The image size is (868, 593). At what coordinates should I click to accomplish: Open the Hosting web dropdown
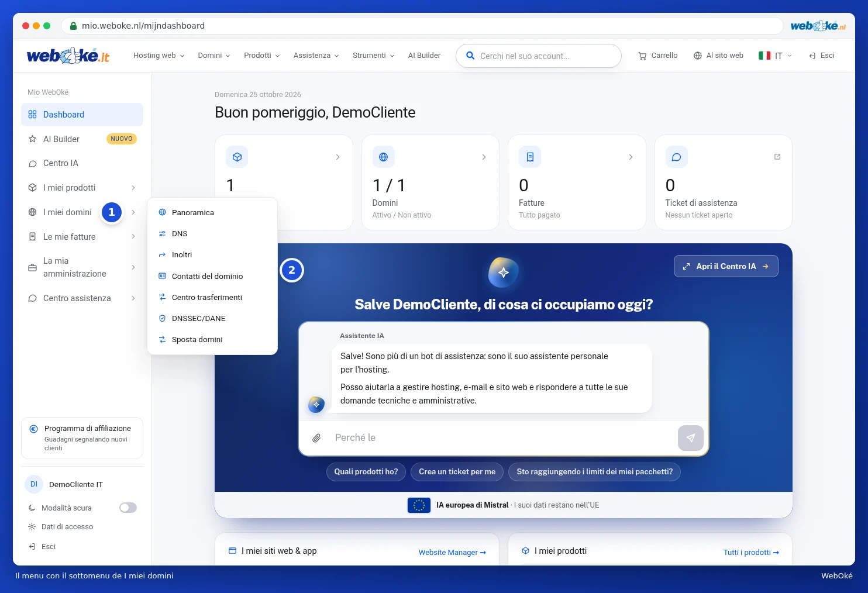(159, 56)
